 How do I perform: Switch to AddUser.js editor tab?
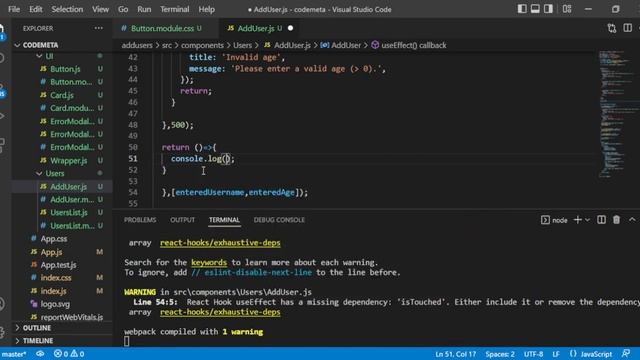pos(255,28)
